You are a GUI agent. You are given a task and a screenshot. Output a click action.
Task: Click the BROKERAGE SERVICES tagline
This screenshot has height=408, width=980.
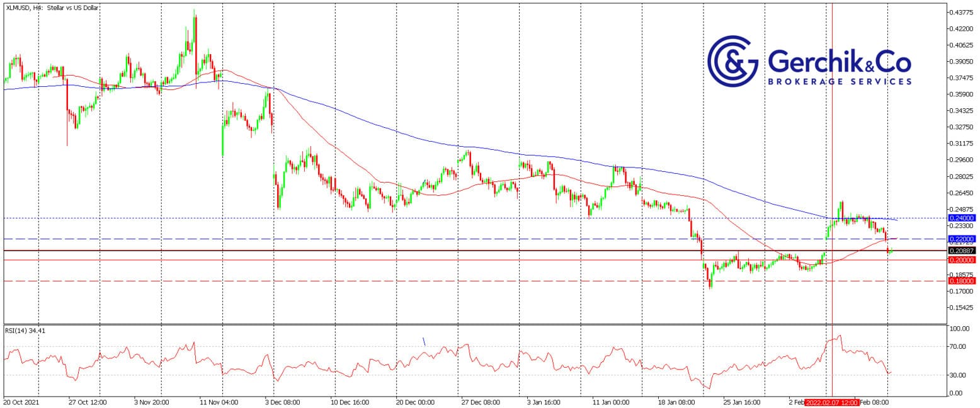pyautogui.click(x=840, y=82)
